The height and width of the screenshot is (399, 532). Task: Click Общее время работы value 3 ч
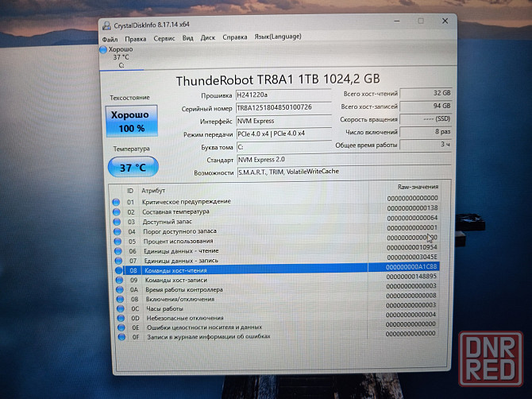426,145
